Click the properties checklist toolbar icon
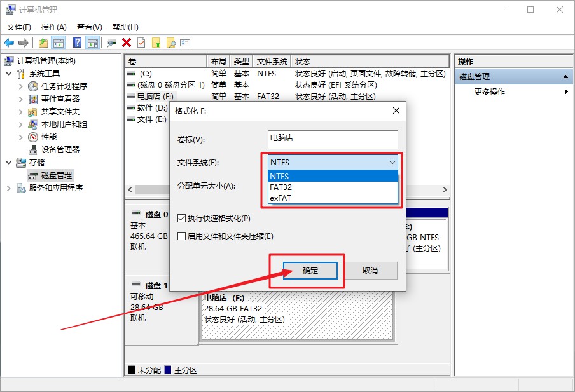 (x=184, y=43)
